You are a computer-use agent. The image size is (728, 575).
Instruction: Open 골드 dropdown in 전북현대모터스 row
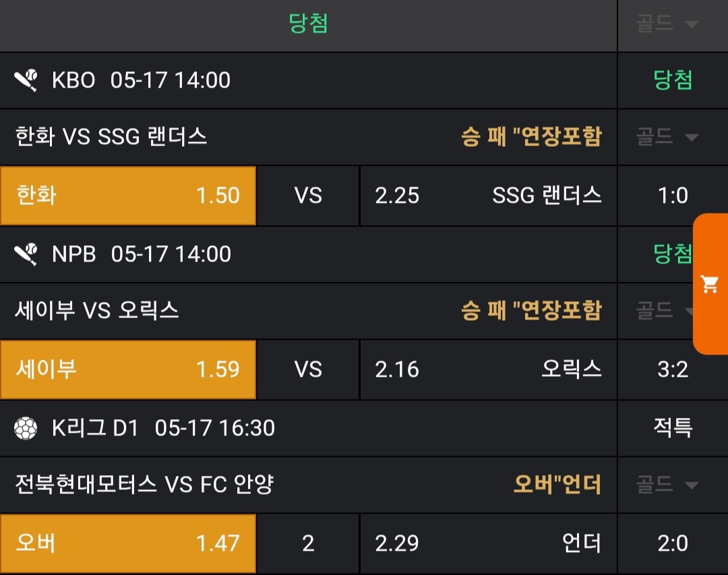click(x=666, y=485)
